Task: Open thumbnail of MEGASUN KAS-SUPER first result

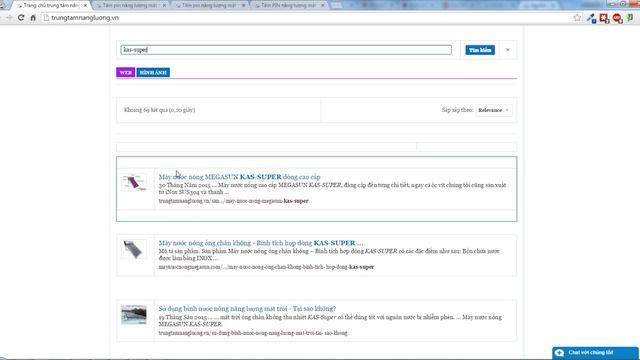Action: [x=134, y=182]
